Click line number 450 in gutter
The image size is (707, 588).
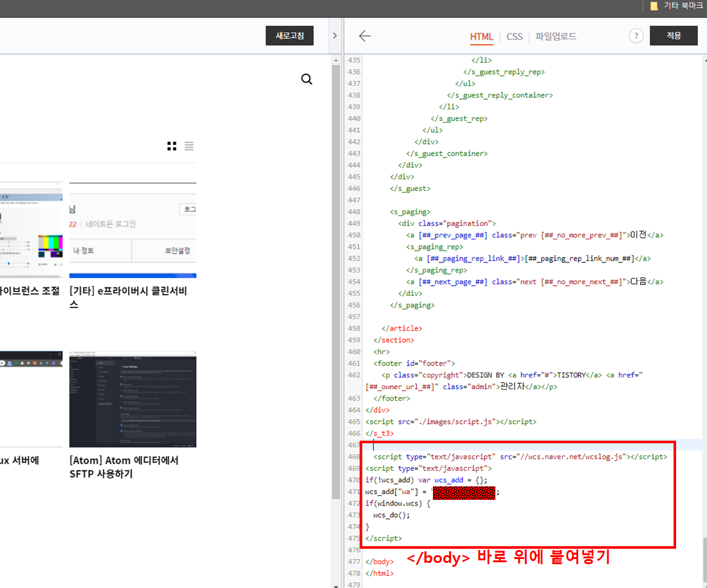coord(354,235)
